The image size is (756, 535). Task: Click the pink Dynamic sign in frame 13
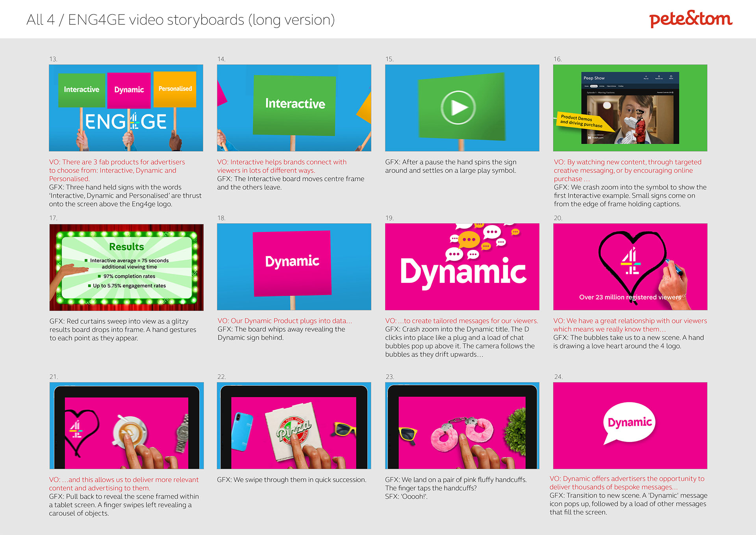[x=129, y=90]
